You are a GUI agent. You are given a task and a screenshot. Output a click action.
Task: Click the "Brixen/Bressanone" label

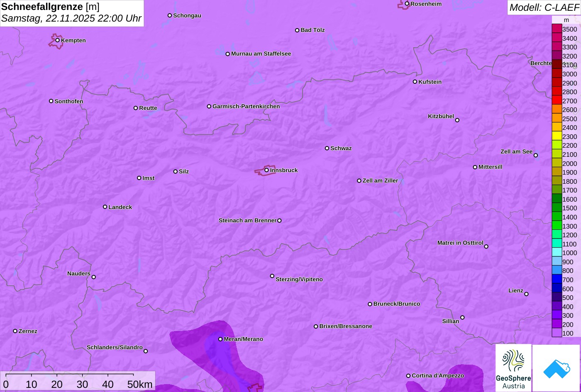click(346, 326)
